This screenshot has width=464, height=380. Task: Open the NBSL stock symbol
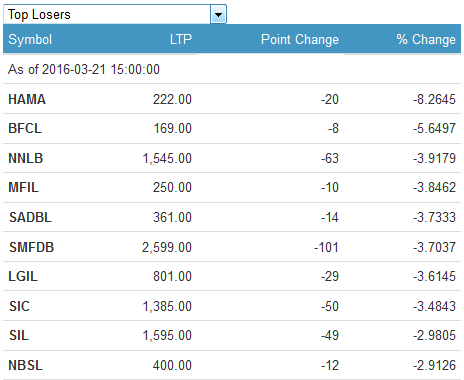tap(26, 365)
